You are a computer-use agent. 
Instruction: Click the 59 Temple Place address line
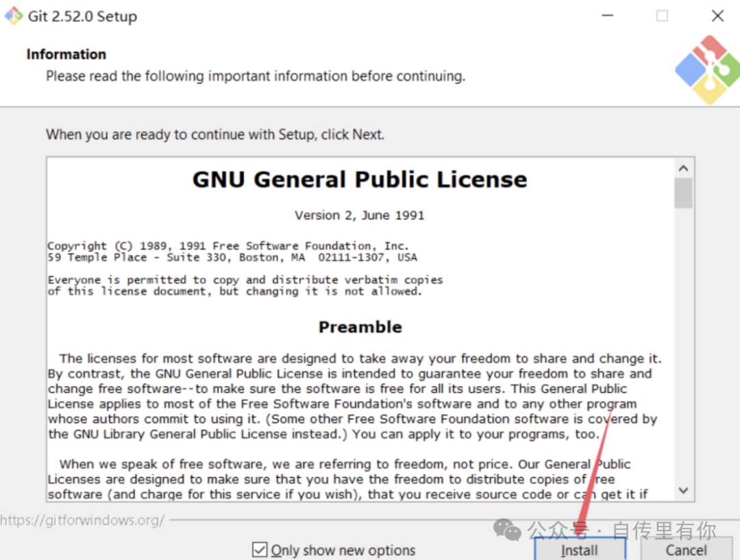pos(232,257)
